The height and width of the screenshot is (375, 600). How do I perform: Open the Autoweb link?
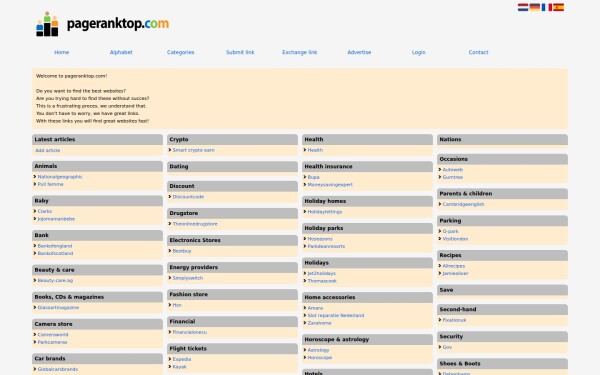453,170
